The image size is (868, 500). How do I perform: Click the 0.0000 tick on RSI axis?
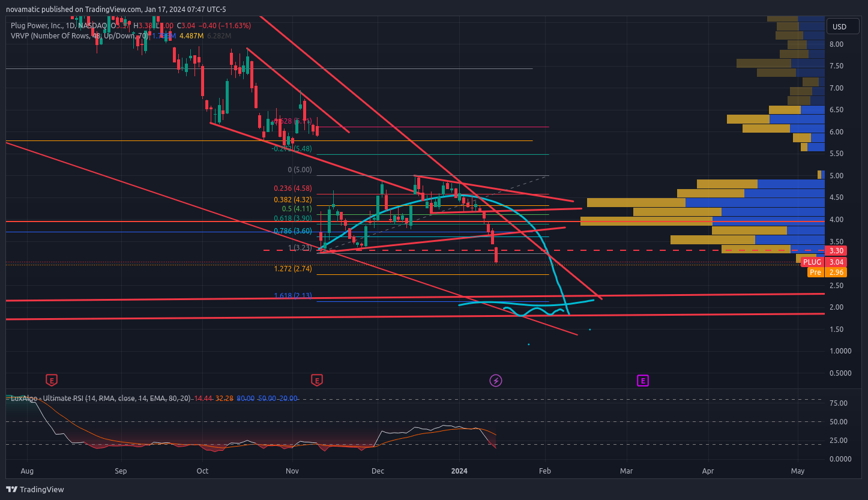pos(840,459)
